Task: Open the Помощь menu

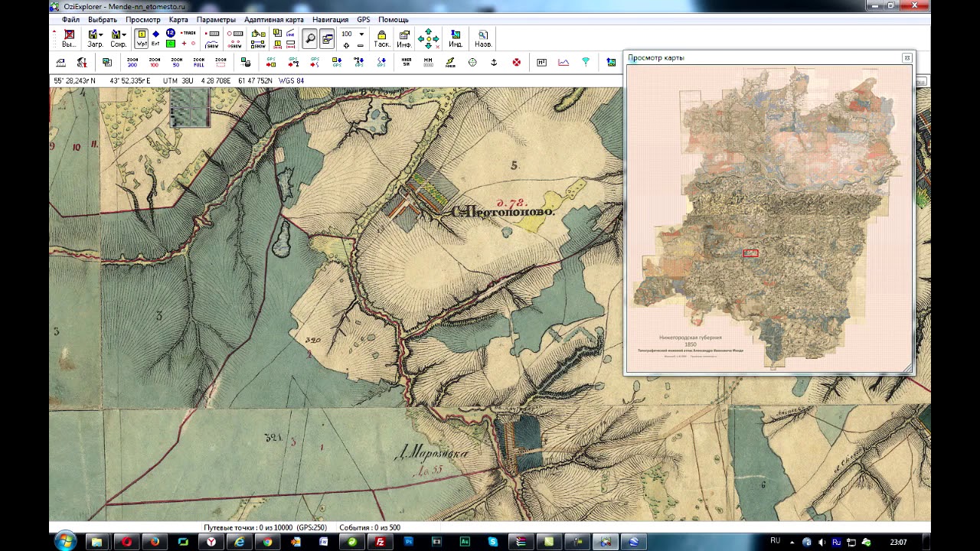Action: [394, 20]
